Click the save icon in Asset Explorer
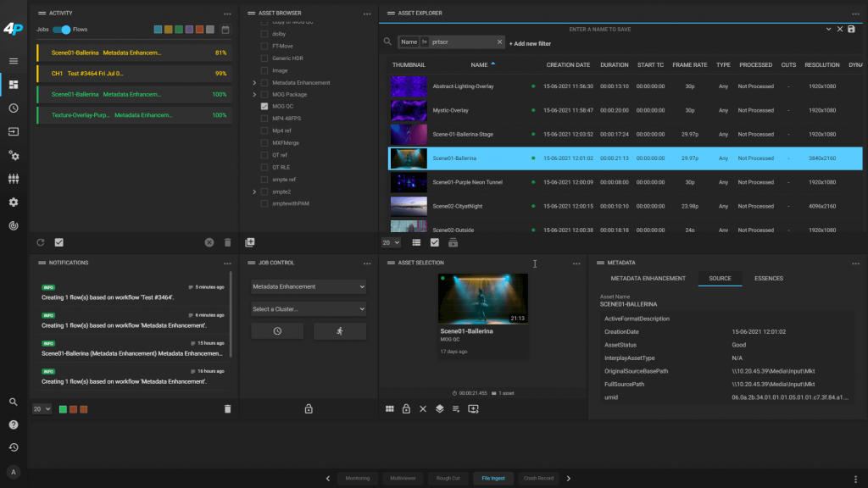Image resolution: width=868 pixels, height=488 pixels. pyautogui.click(x=851, y=29)
